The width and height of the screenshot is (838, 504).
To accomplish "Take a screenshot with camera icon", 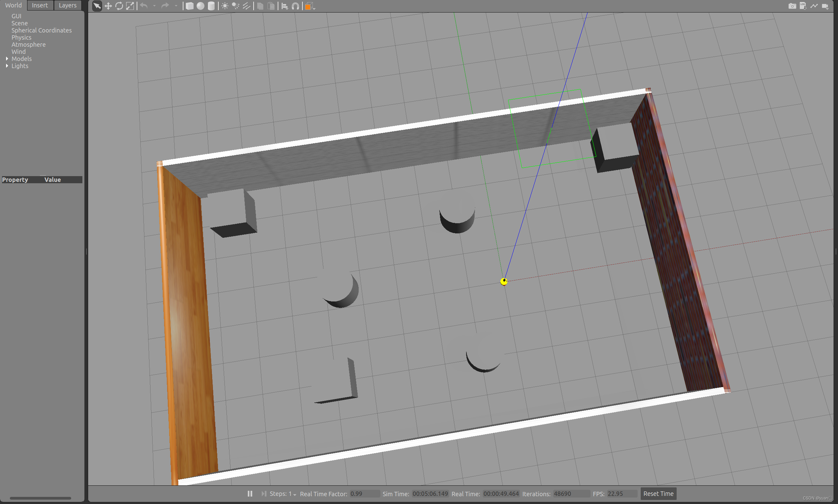I will [792, 6].
